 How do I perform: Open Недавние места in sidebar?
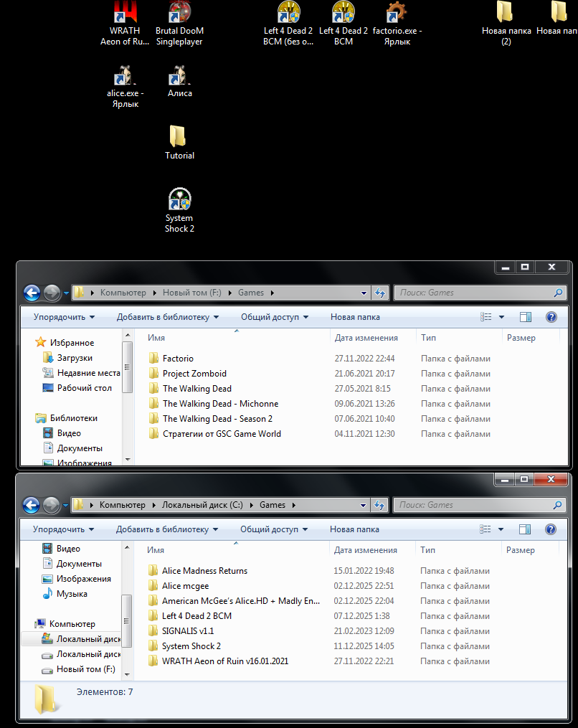coord(81,373)
